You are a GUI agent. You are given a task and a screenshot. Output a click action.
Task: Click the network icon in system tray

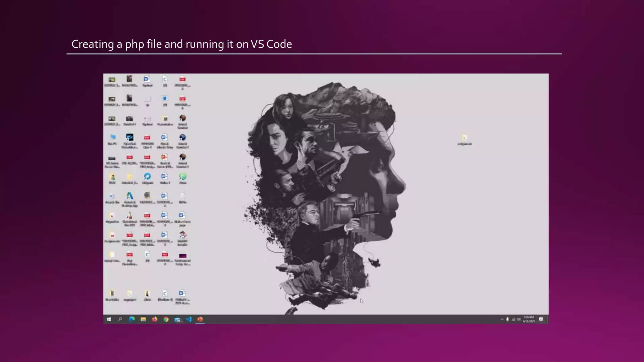coord(513,319)
